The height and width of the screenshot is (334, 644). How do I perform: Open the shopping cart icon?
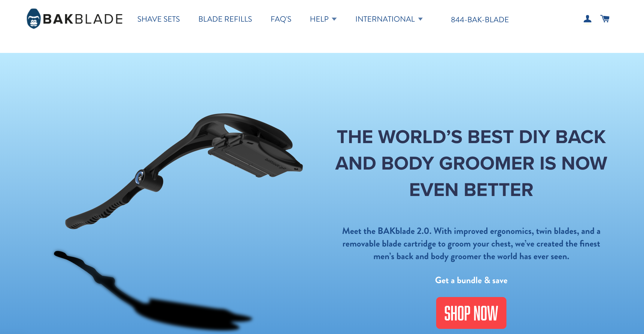pos(605,19)
